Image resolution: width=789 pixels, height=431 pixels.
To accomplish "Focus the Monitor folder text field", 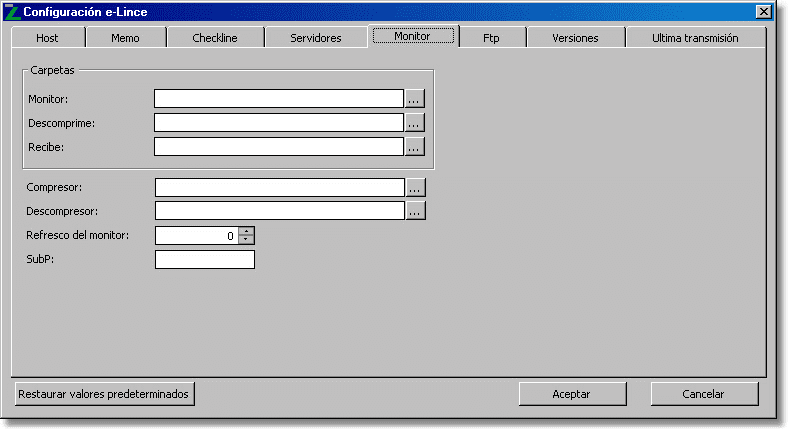I will tap(279, 99).
